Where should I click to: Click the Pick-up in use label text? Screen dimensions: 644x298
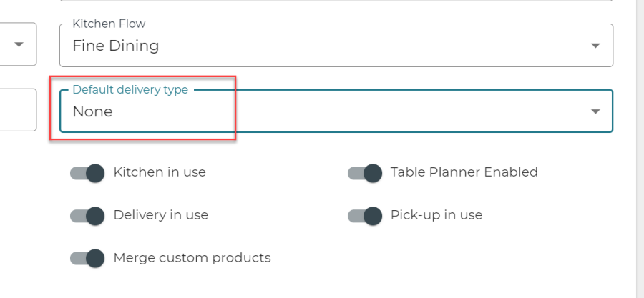pyautogui.click(x=436, y=215)
